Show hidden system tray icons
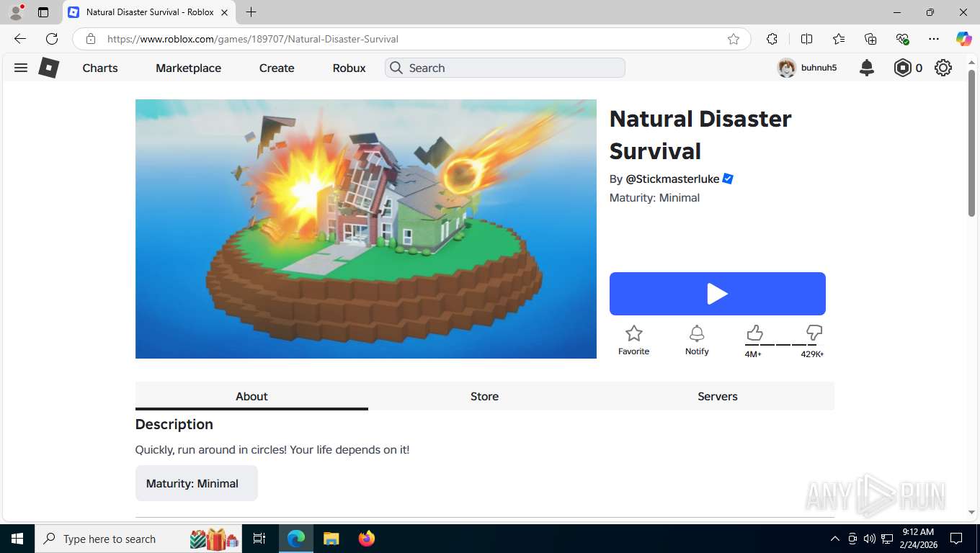 pyautogui.click(x=835, y=539)
